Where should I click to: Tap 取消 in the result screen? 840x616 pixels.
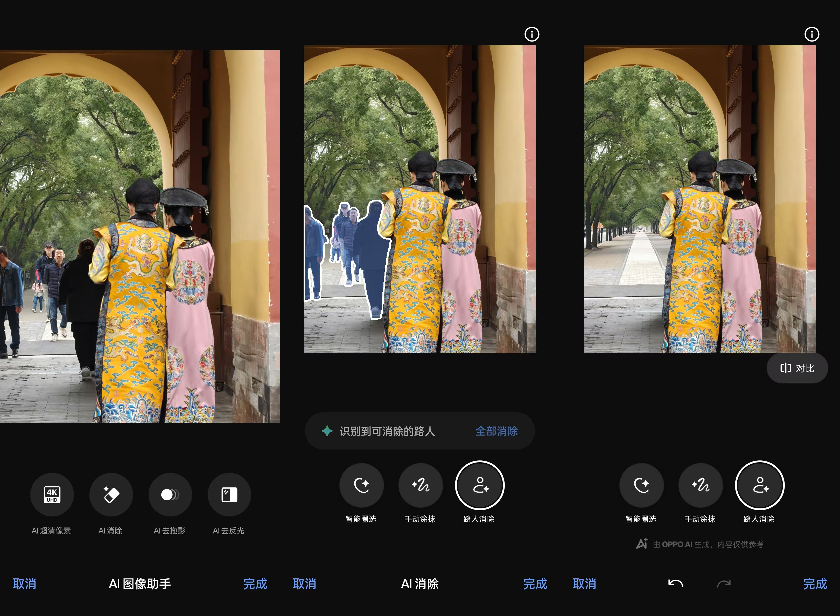tap(585, 584)
